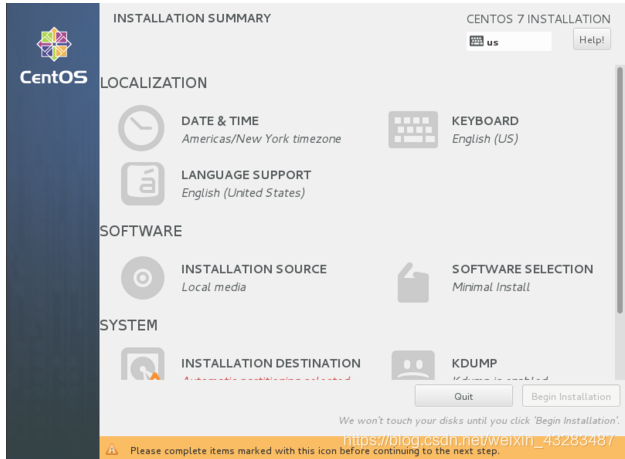Open DATE & TIME settings label
Image resolution: width=625 pixels, height=459 pixels.
[220, 121]
